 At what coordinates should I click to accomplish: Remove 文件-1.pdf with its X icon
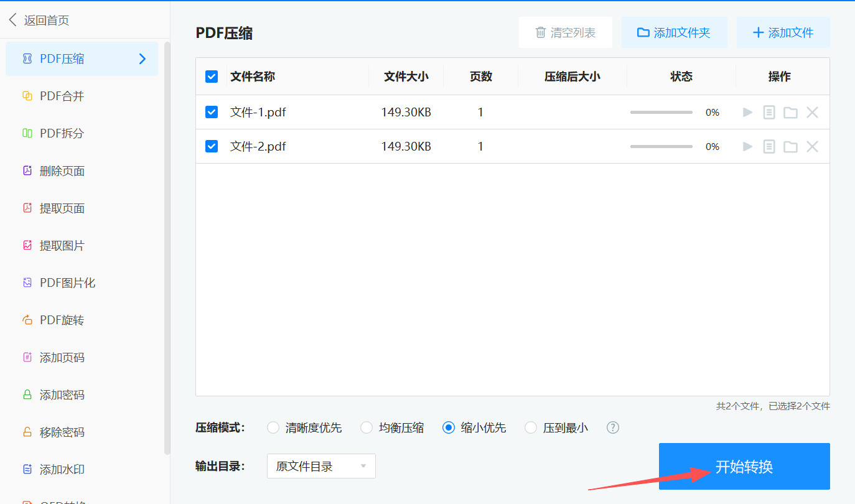coord(812,112)
